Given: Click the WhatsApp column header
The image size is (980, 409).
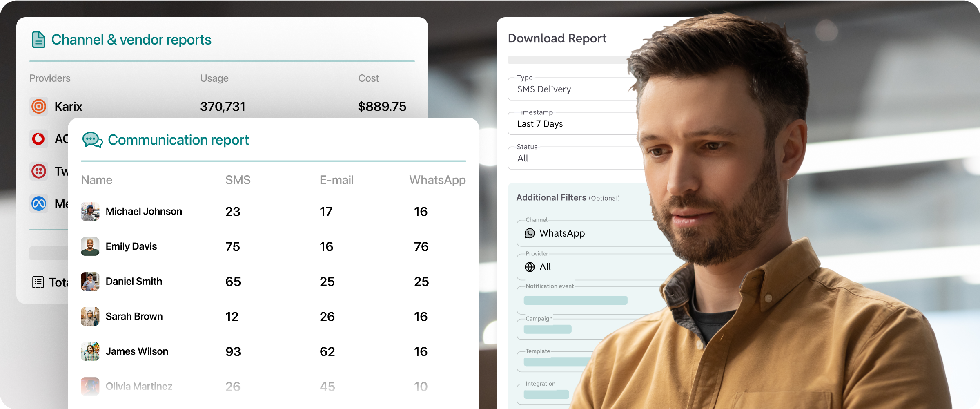Looking at the screenshot, I should (438, 180).
